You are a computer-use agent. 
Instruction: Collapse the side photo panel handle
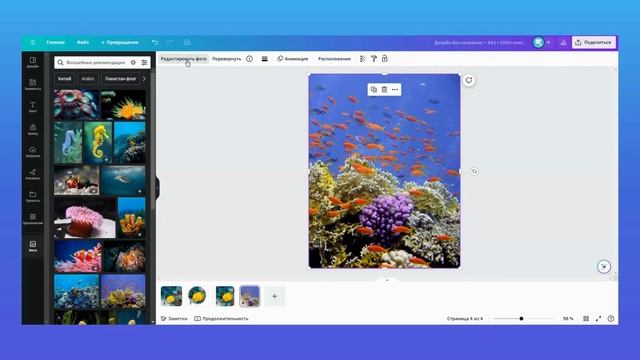pyautogui.click(x=157, y=188)
